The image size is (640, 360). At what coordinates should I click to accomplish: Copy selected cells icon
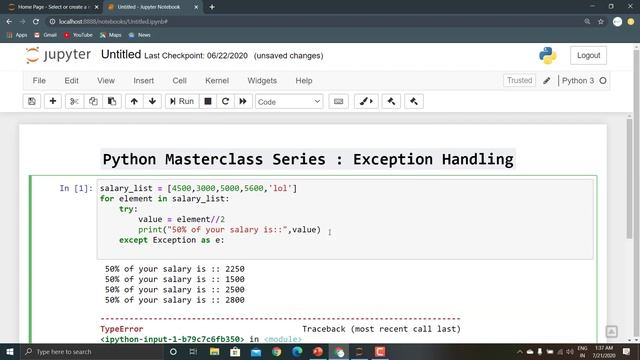(93, 101)
